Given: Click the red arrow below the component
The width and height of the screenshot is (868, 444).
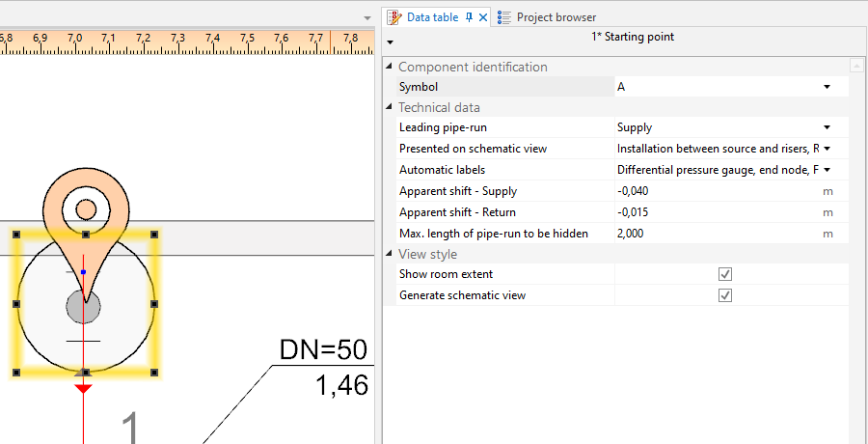Looking at the screenshot, I should [x=84, y=387].
